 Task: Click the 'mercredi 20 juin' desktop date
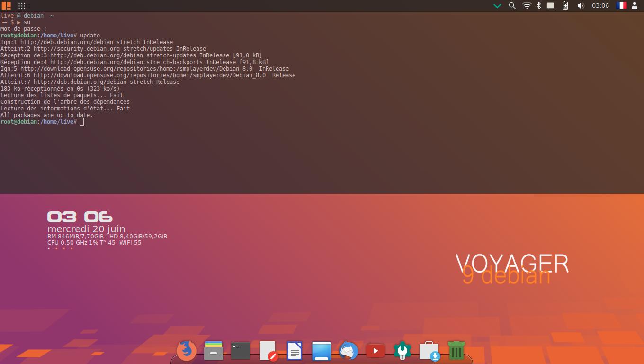point(86,228)
